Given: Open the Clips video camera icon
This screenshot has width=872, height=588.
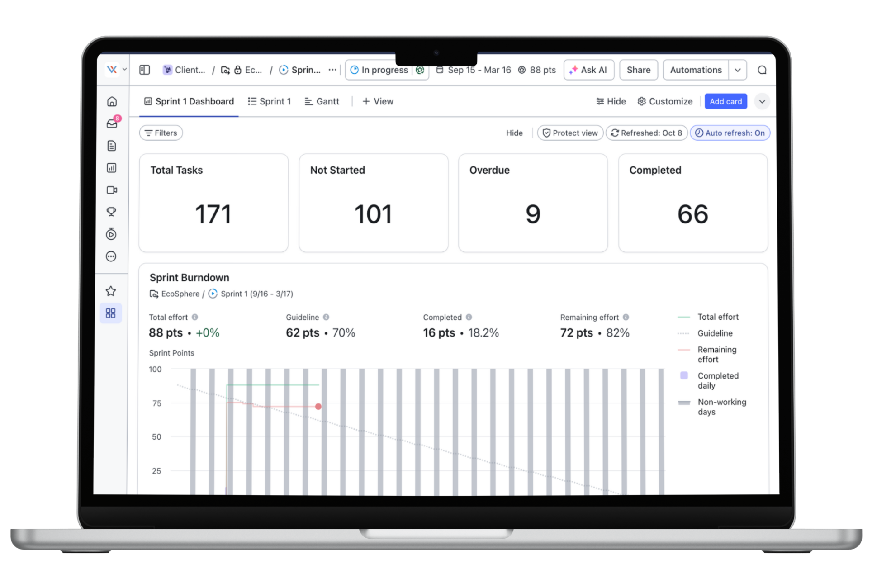Looking at the screenshot, I should pyautogui.click(x=112, y=190).
